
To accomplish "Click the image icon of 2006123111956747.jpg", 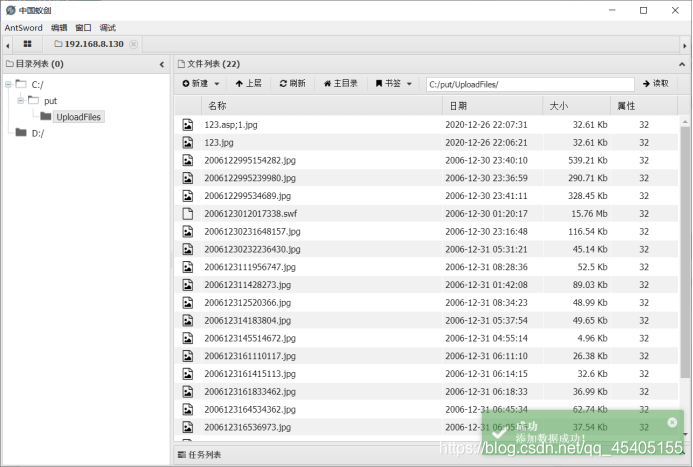I will [188, 267].
